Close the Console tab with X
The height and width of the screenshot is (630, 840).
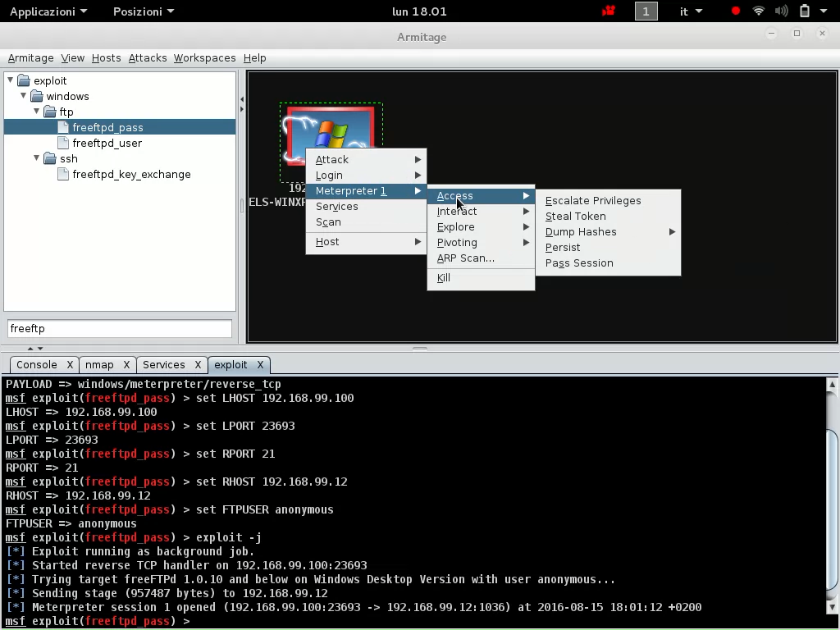pos(70,365)
